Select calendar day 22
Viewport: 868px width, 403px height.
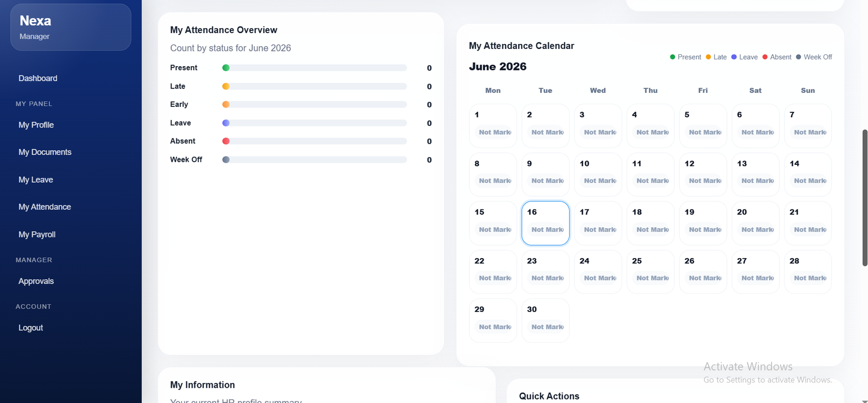pos(493,272)
